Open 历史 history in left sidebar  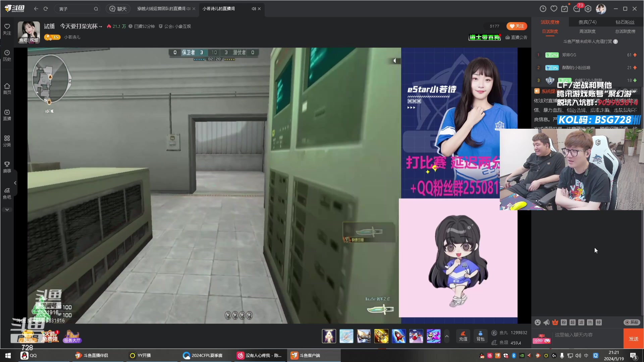[x=7, y=55]
